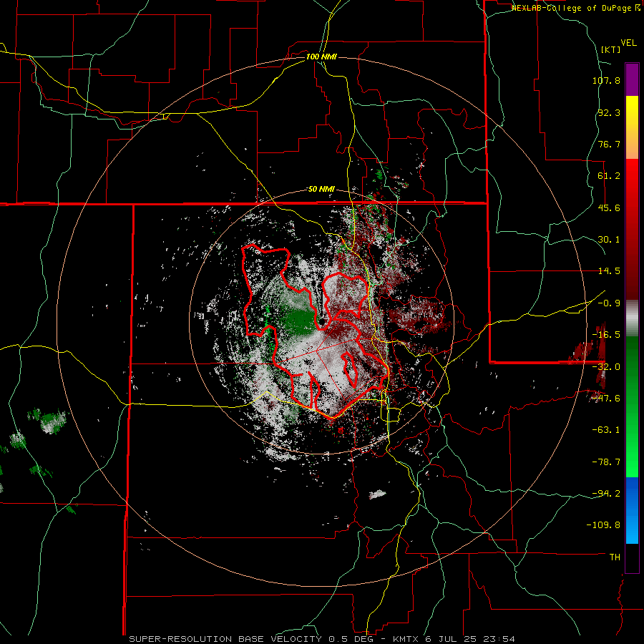Select the 14.5 scale value
This screenshot has width=644, height=644.
tap(609, 271)
